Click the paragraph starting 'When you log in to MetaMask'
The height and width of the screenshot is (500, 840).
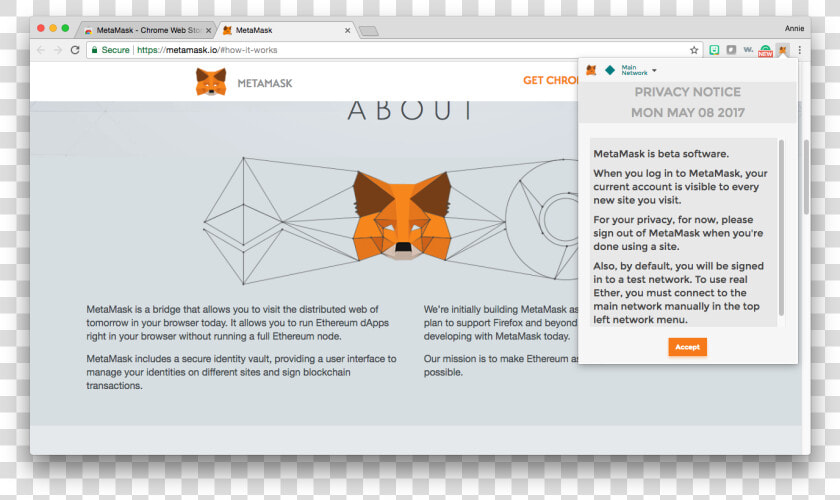(x=680, y=186)
